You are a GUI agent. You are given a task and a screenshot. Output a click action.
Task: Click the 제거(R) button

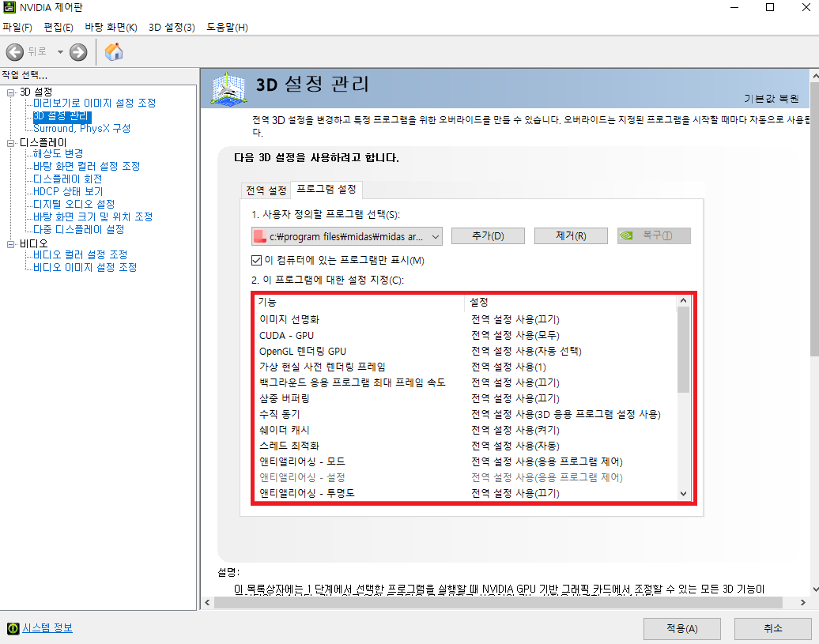(571, 236)
